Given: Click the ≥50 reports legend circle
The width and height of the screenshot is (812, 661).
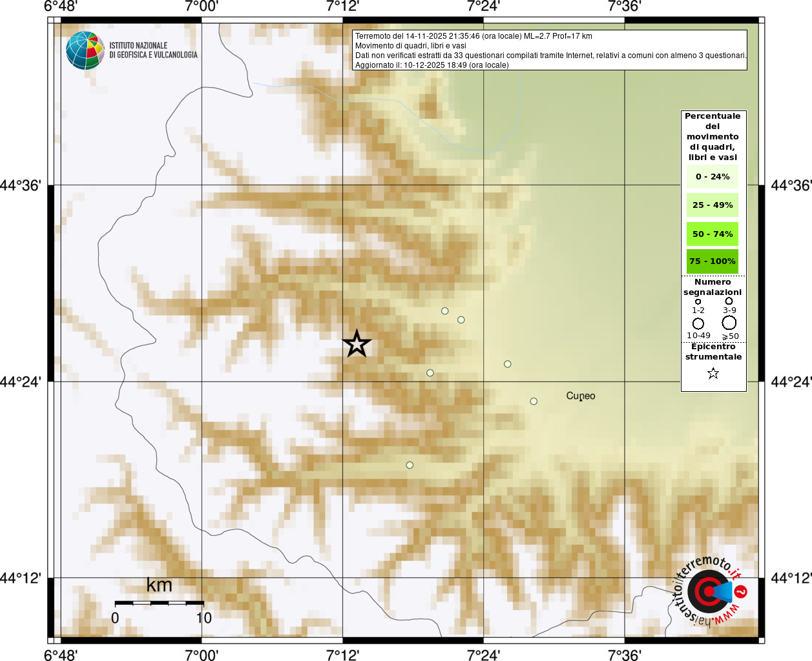Looking at the screenshot, I should coord(729,323).
